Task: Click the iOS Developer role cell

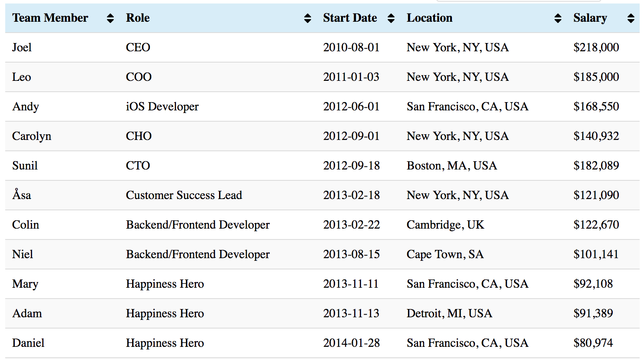Action: 162,106
